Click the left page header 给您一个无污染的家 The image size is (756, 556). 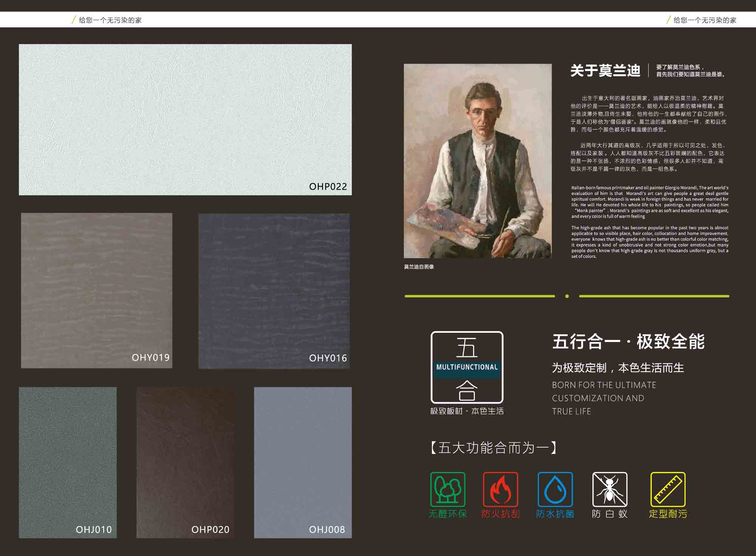pyautogui.click(x=110, y=20)
